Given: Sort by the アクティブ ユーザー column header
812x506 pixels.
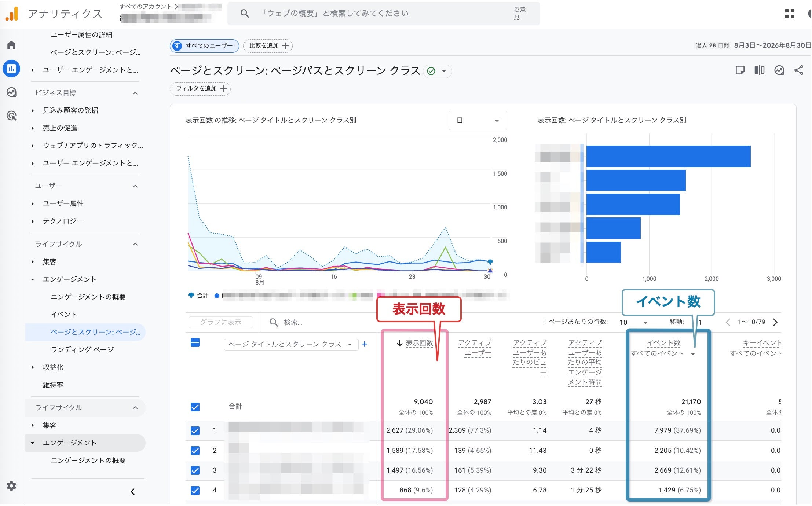Looking at the screenshot, I should (474, 348).
